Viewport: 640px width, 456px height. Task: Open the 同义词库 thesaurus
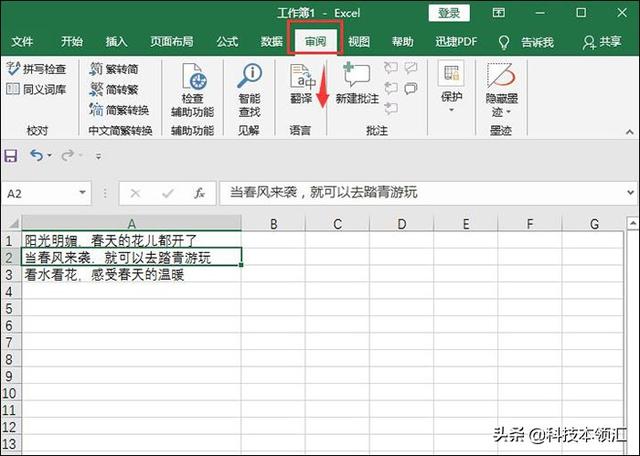coord(37,89)
